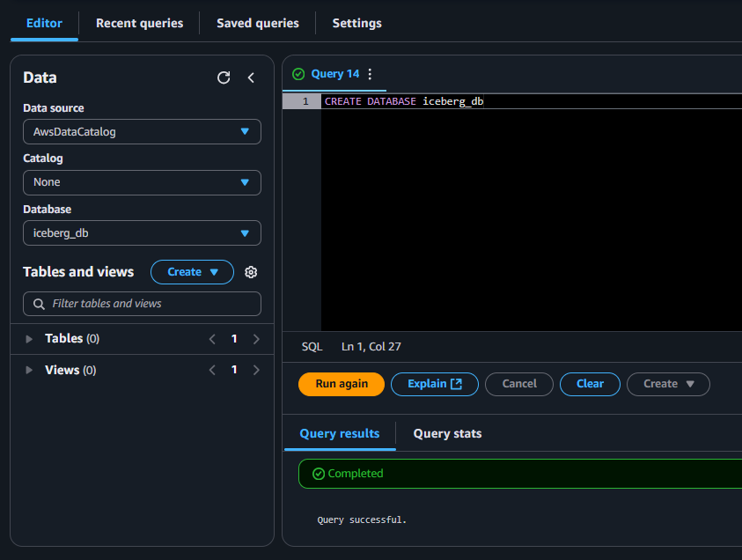Image resolution: width=742 pixels, height=560 pixels.
Task: Open the Database iceberg_db dropdown
Action: tap(142, 233)
